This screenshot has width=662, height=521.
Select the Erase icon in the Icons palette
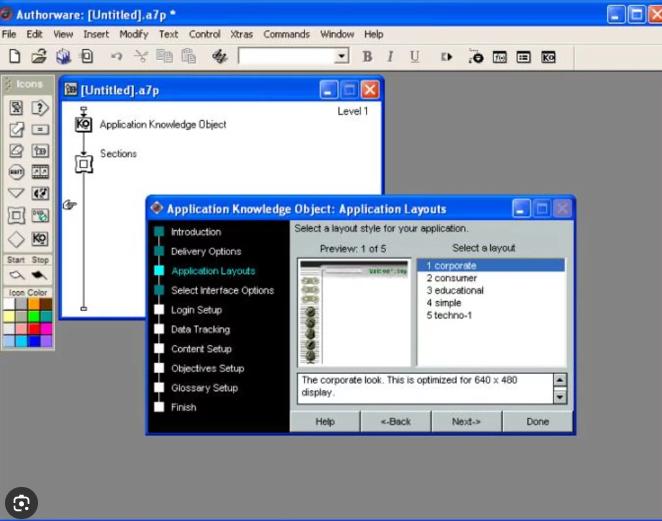coord(16,151)
